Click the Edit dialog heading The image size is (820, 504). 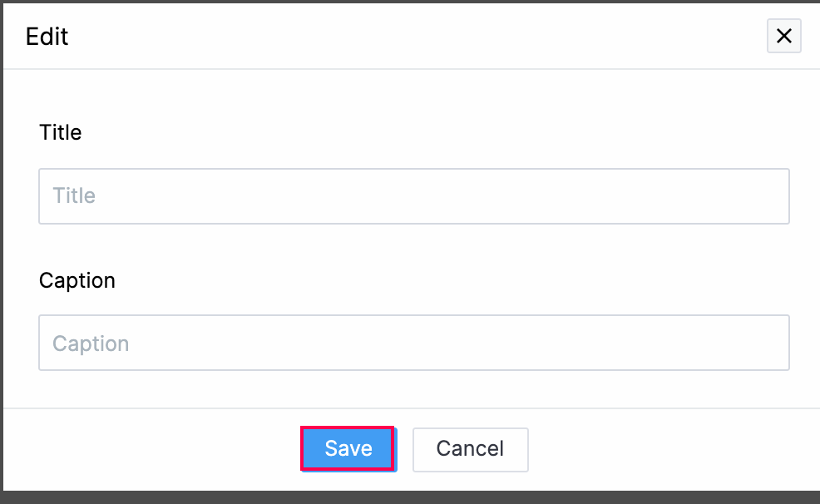click(47, 37)
